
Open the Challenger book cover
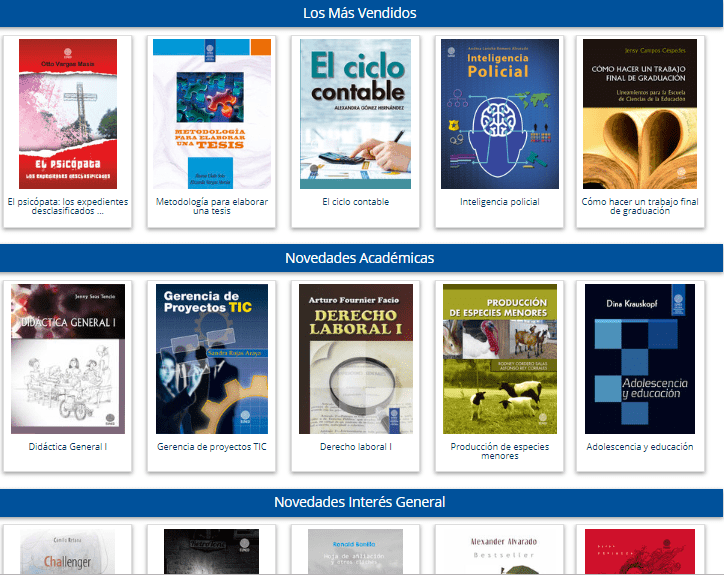[x=68, y=552]
